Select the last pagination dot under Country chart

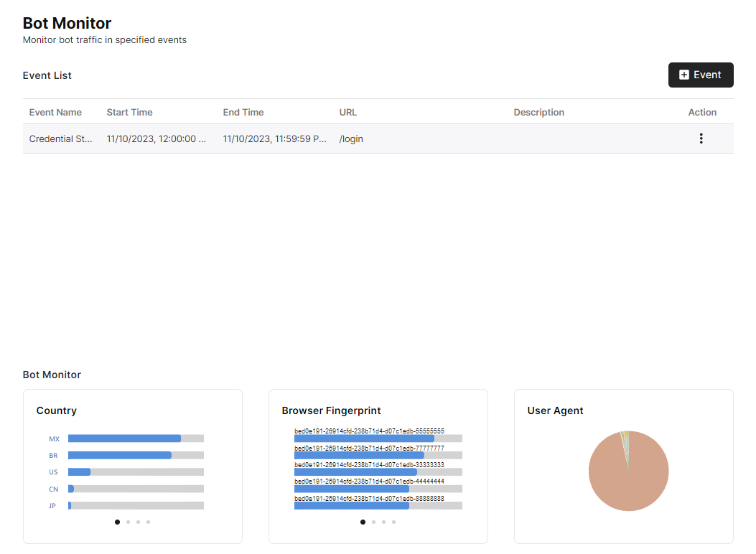(149, 522)
